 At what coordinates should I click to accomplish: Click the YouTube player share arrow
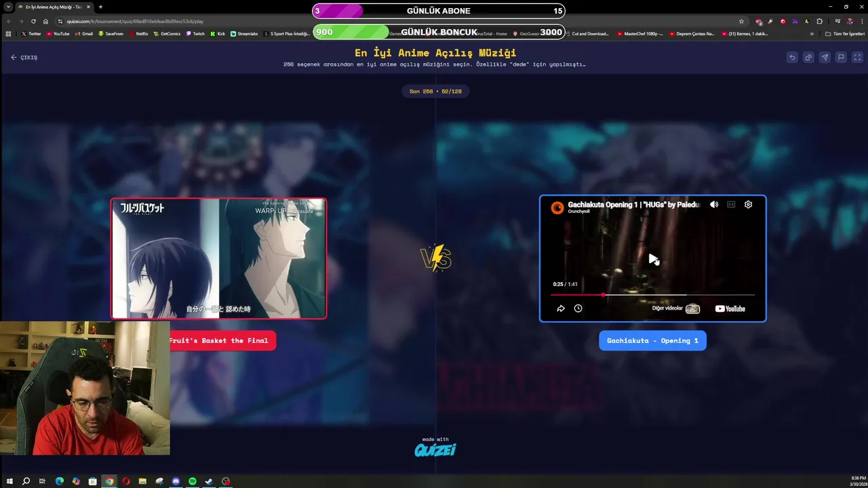click(x=561, y=308)
